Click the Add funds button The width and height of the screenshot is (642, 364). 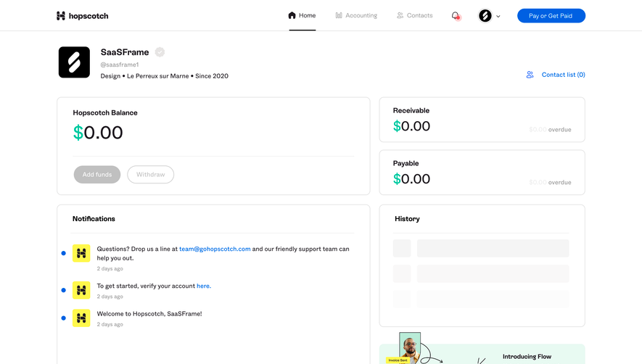point(97,175)
